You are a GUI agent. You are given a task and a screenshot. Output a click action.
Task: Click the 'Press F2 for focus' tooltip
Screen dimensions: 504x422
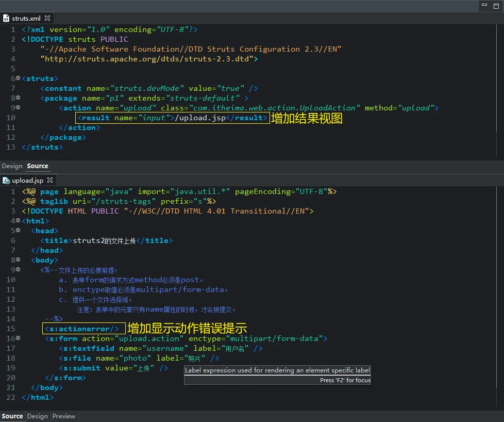pos(345,380)
